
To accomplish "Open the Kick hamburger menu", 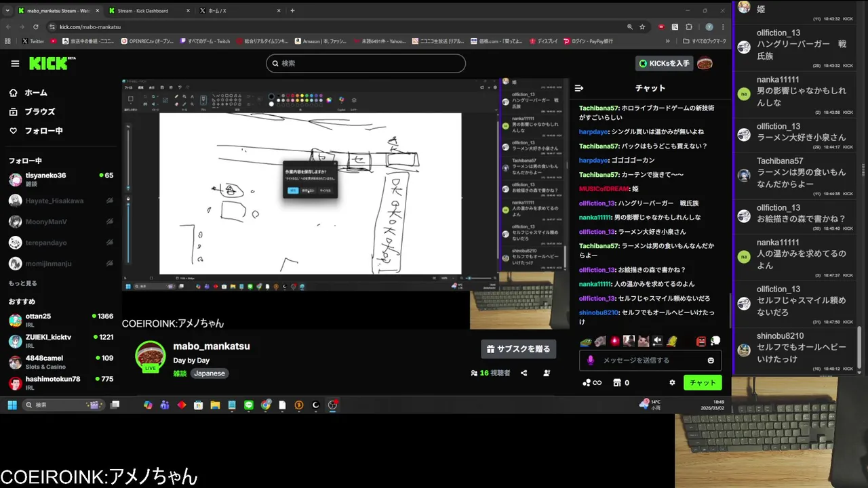I will pyautogui.click(x=15, y=64).
